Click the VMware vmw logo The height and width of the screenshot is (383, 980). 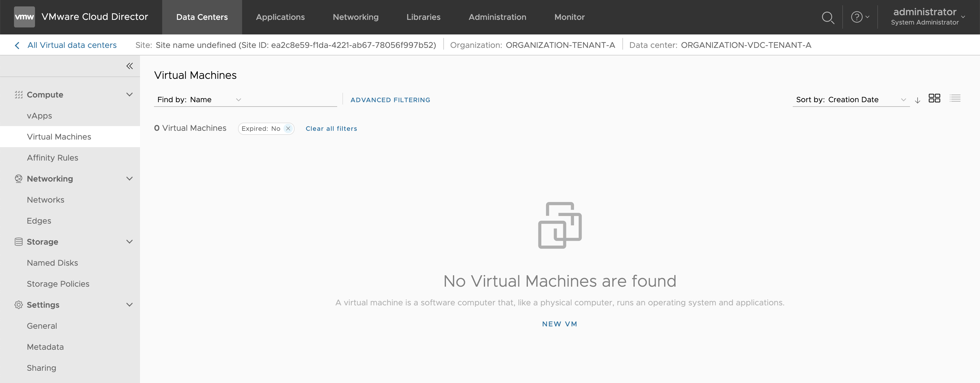24,17
